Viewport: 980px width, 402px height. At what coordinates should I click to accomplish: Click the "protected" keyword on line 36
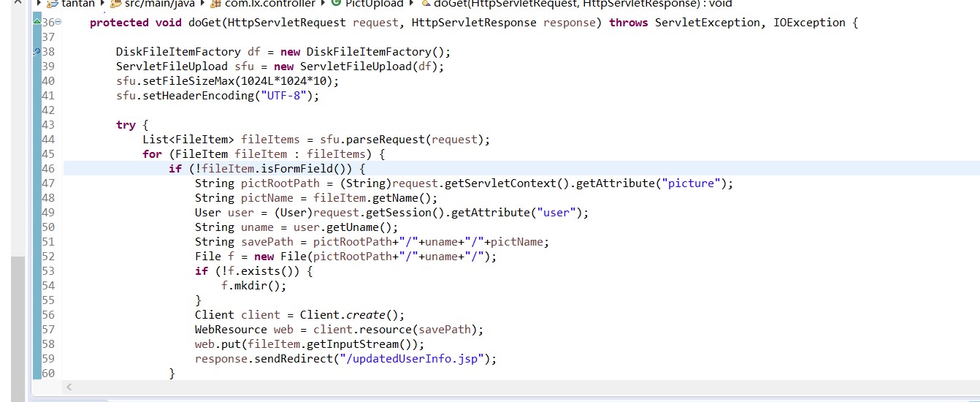(119, 23)
